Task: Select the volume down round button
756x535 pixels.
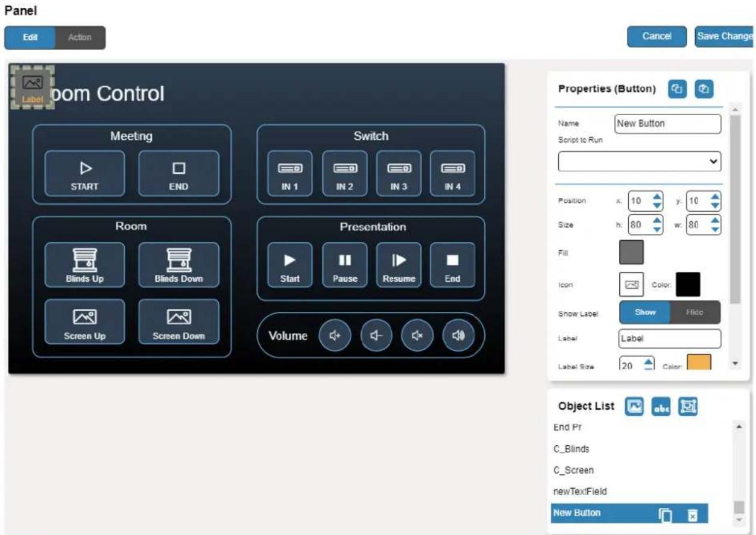Action: pyautogui.click(x=376, y=336)
